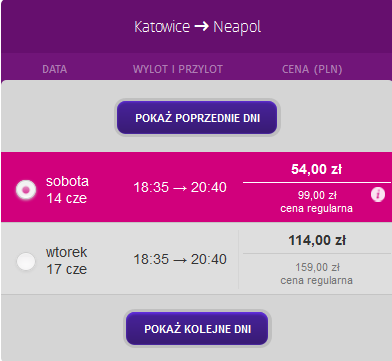The width and height of the screenshot is (392, 361).
Task: Click the pink info icon beside regular price
Action: (x=378, y=194)
